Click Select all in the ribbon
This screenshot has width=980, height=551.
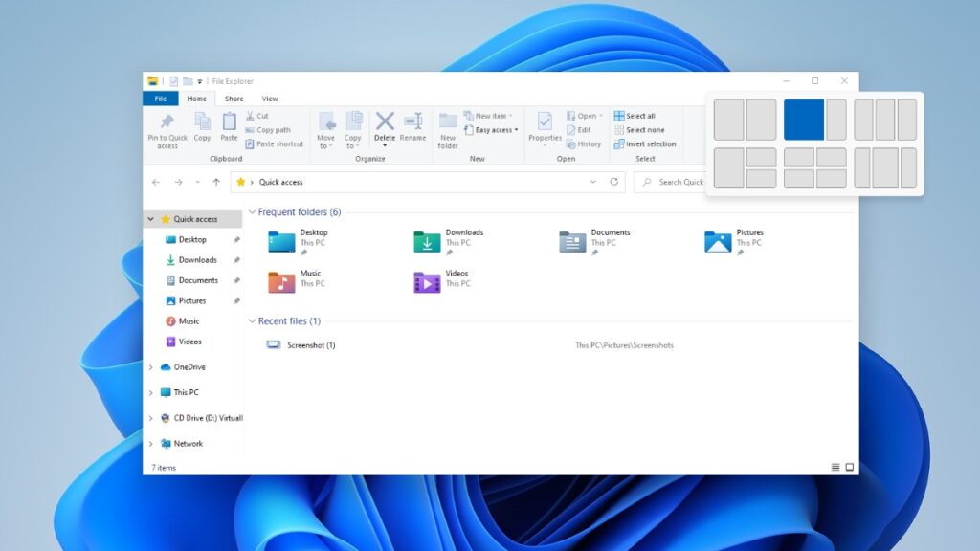pyautogui.click(x=635, y=116)
